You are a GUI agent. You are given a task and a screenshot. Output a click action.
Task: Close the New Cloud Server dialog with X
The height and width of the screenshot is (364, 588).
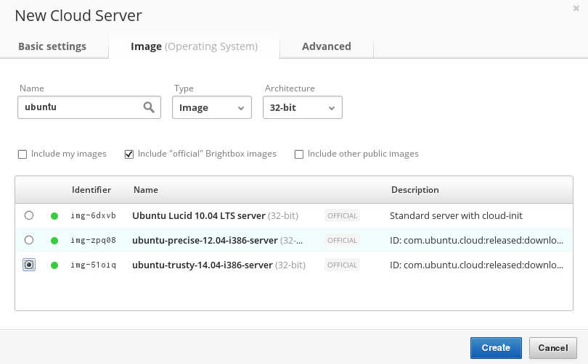click(x=576, y=8)
